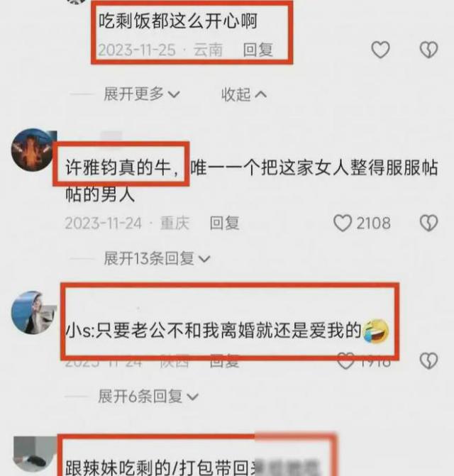Open the gray avatar of the last commenter
The width and height of the screenshot is (454, 476).
tap(35, 456)
